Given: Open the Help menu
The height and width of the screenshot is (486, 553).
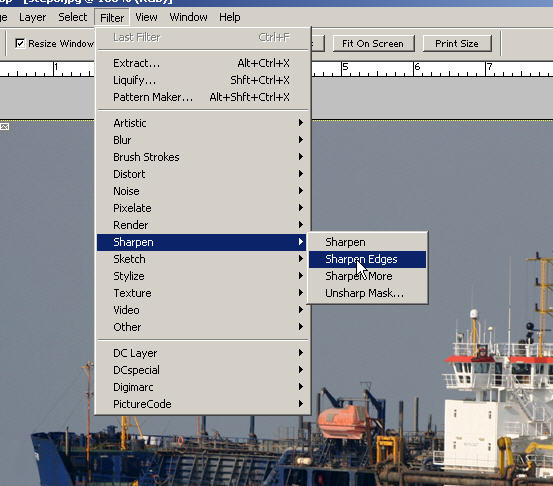Looking at the screenshot, I should pos(230,17).
